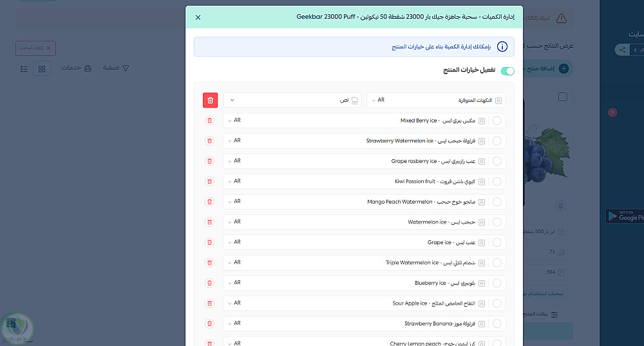Open AR language dropdown for Strawberry Banana

[x=234, y=323]
